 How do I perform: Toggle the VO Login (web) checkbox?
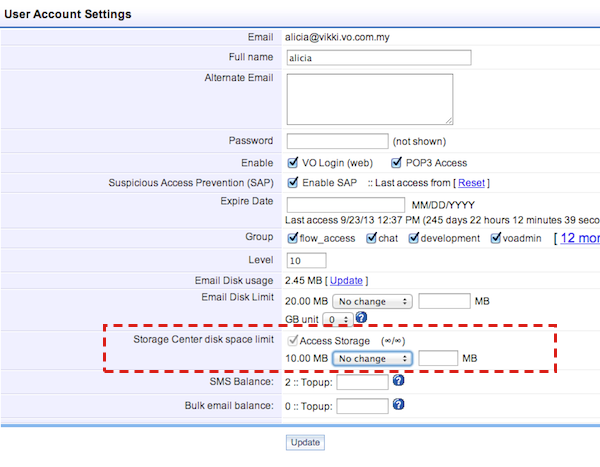click(293, 163)
